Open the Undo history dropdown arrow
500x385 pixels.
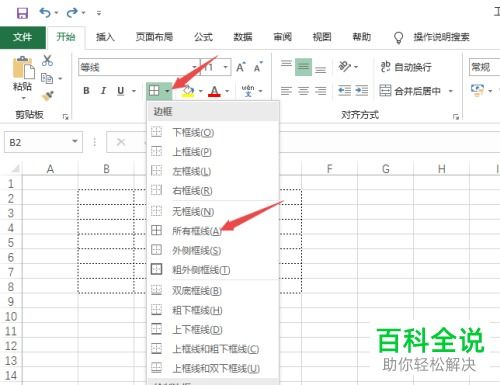57,13
